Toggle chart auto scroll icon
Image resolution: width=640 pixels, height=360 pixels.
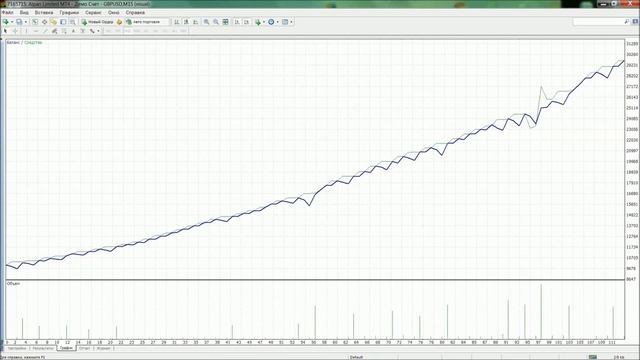coord(237,22)
